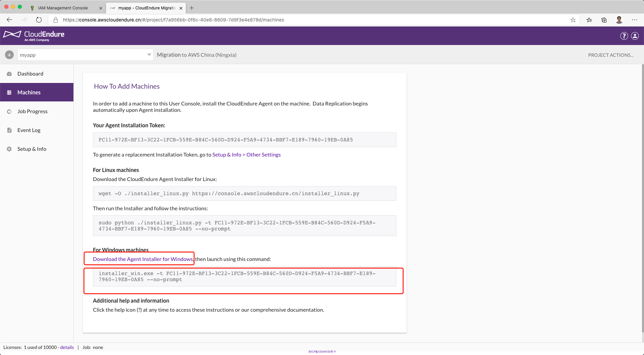Open browser settings ellipsis menu
The image size is (644, 355).
(635, 20)
